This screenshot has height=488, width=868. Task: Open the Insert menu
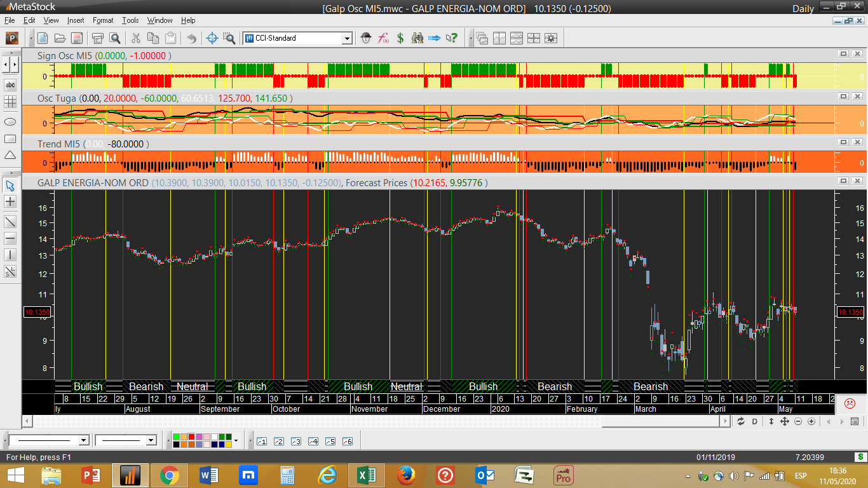tap(75, 20)
